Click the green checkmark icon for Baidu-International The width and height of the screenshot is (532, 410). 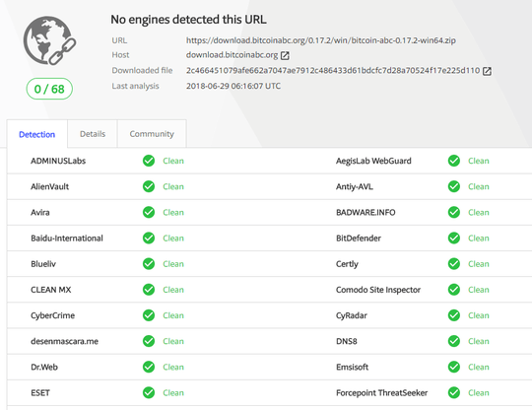(149, 239)
